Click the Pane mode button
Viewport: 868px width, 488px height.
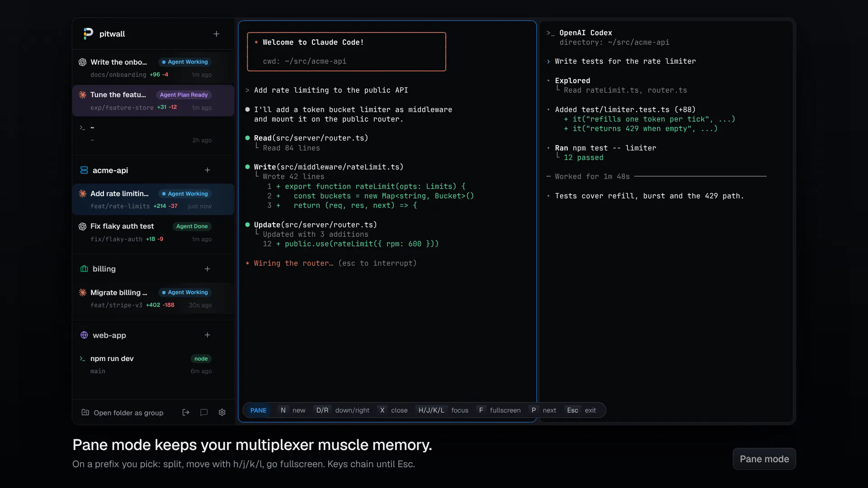click(x=764, y=459)
